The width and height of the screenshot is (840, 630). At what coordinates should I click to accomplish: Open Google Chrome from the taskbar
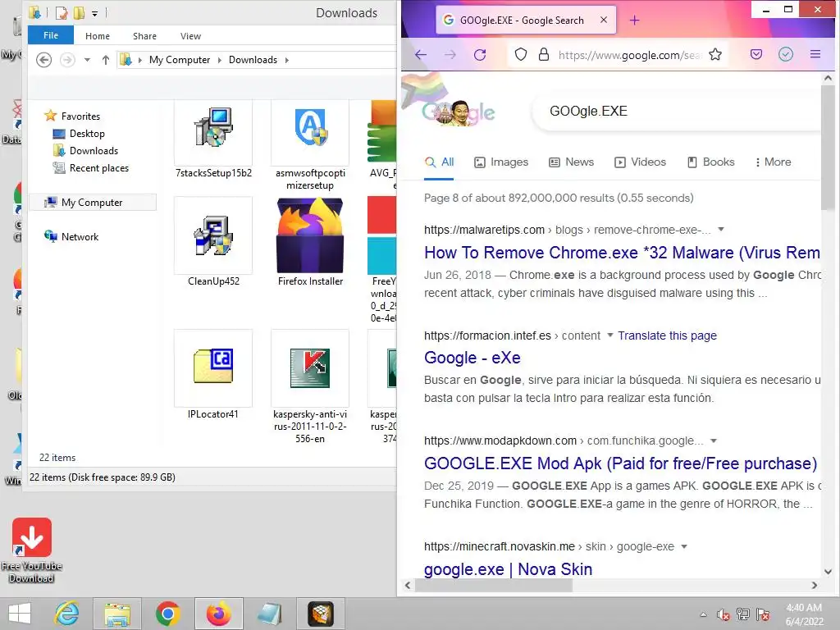pos(167,614)
